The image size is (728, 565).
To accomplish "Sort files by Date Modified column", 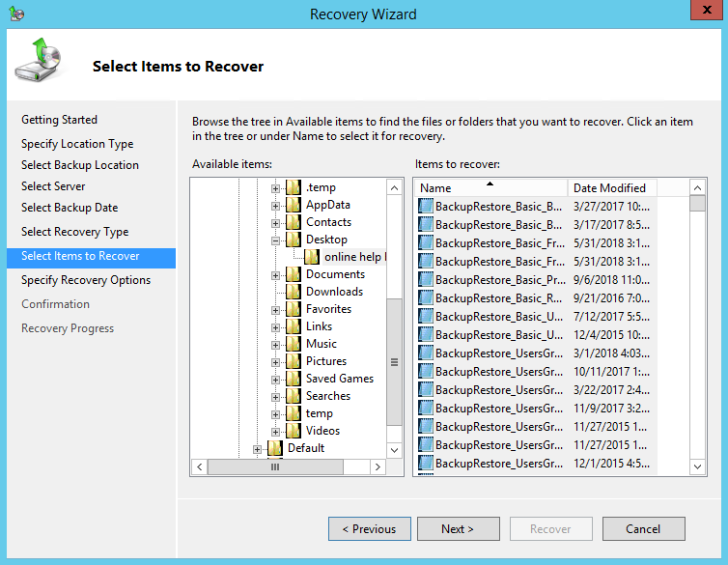I will pyautogui.click(x=609, y=188).
